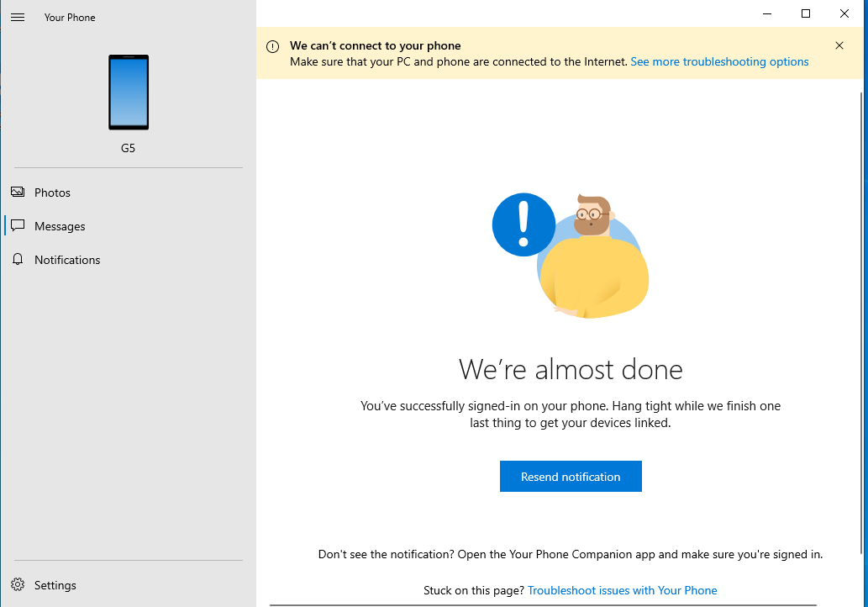Click the blue exclamation mark circle
This screenshot has width=868, height=607.
(x=523, y=224)
